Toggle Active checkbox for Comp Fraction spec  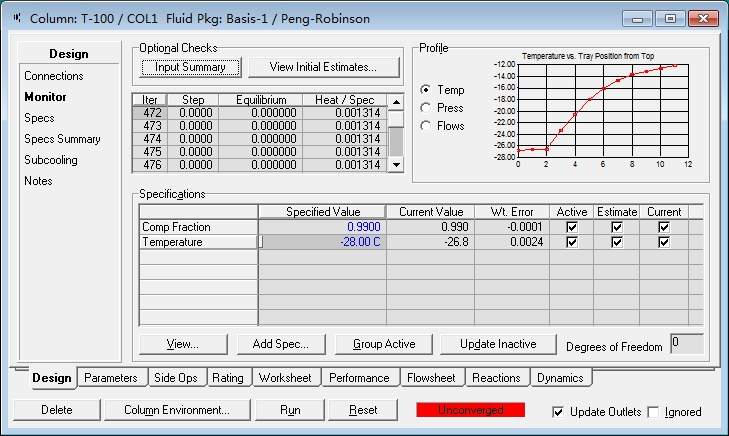pyautogui.click(x=570, y=227)
